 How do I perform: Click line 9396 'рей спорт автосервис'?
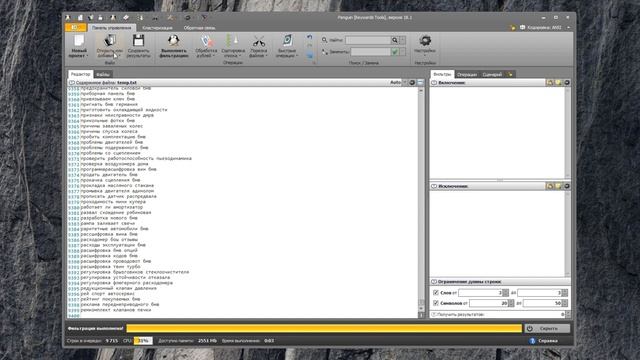point(108,293)
